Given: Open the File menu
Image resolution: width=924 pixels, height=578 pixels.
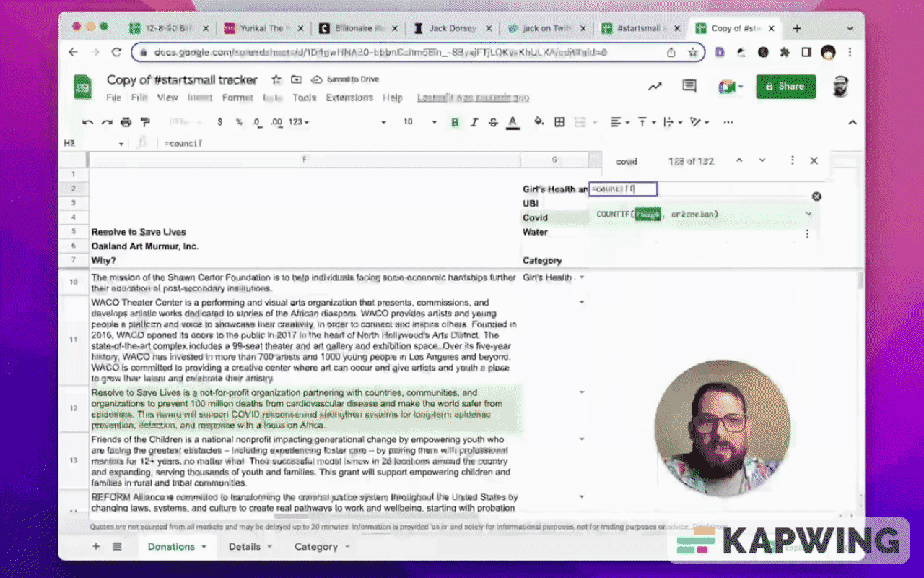Looking at the screenshot, I should pyautogui.click(x=114, y=98).
